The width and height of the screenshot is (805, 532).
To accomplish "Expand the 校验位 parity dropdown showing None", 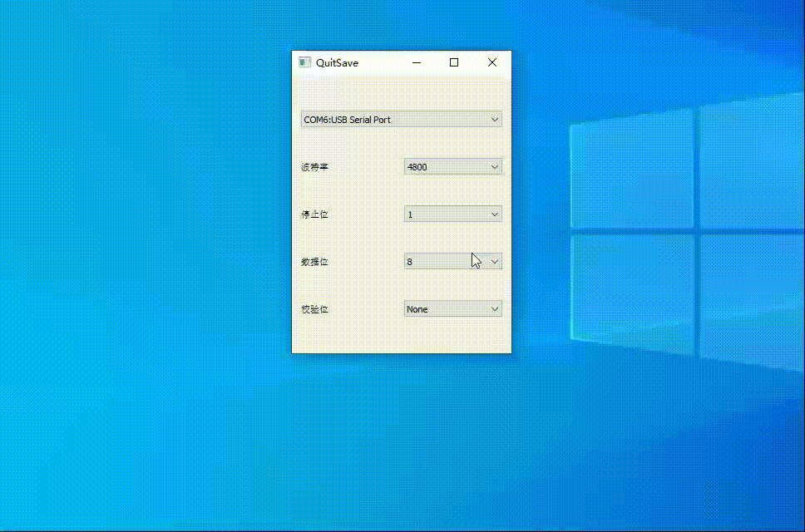I will [x=452, y=309].
